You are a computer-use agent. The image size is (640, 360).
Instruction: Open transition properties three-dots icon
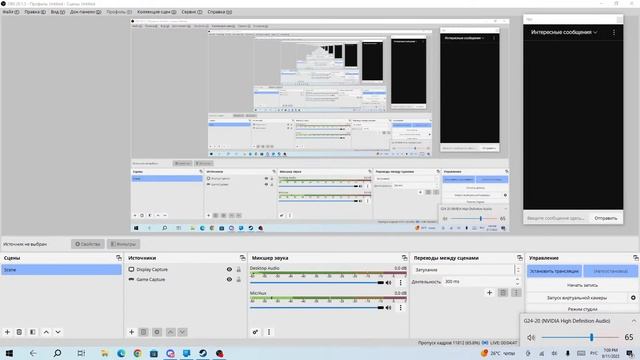[516, 292]
